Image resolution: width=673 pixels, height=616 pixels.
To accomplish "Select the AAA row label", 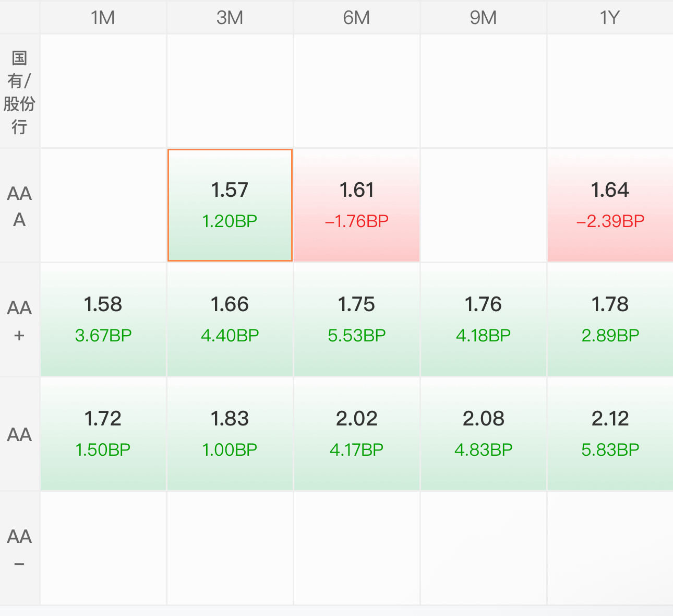I will [19, 206].
